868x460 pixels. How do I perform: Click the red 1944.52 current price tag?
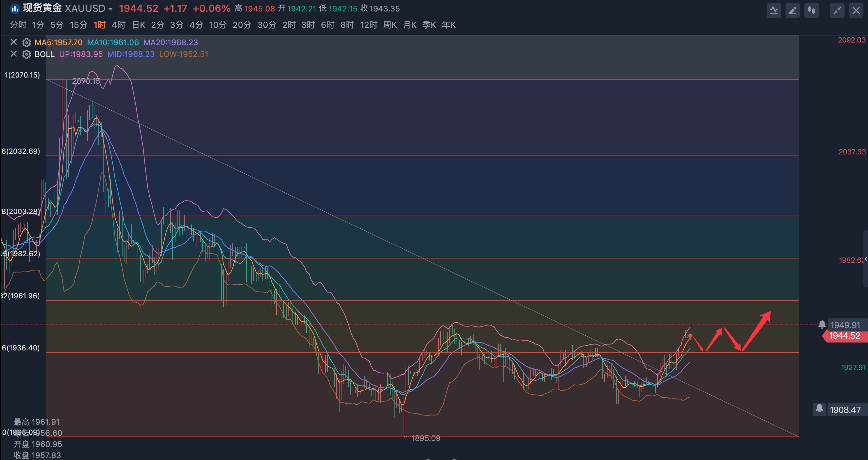tap(845, 336)
